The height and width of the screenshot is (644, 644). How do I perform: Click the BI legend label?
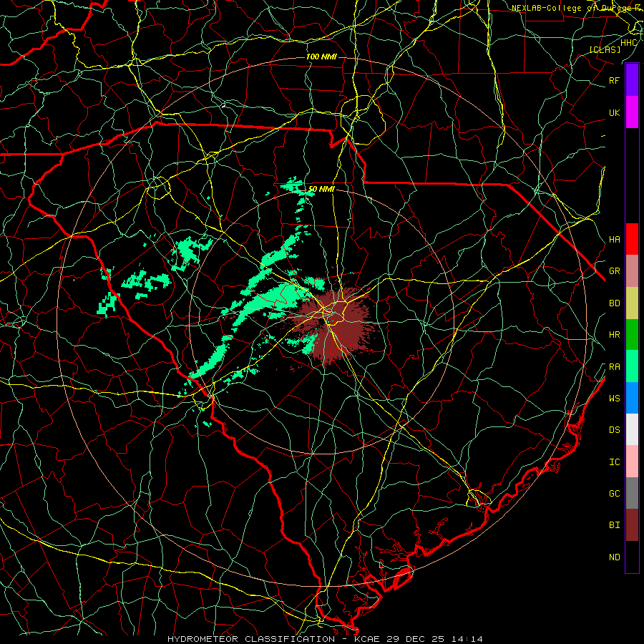(x=614, y=525)
